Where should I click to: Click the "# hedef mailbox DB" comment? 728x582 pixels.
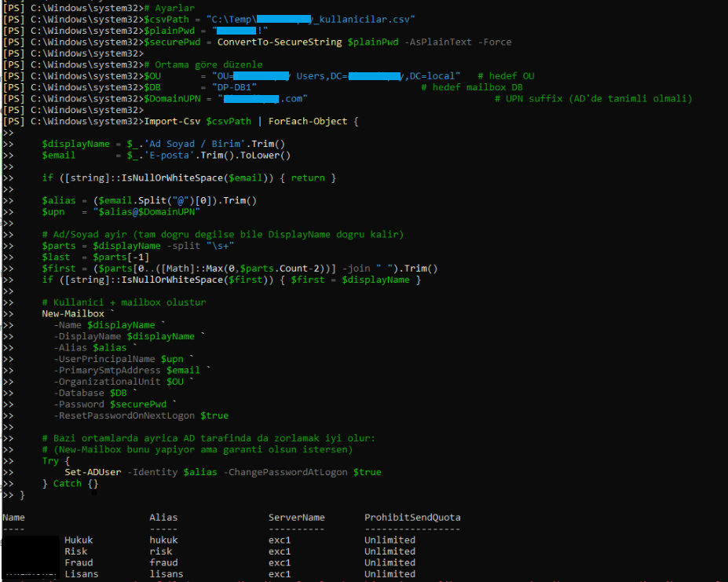click(471, 87)
